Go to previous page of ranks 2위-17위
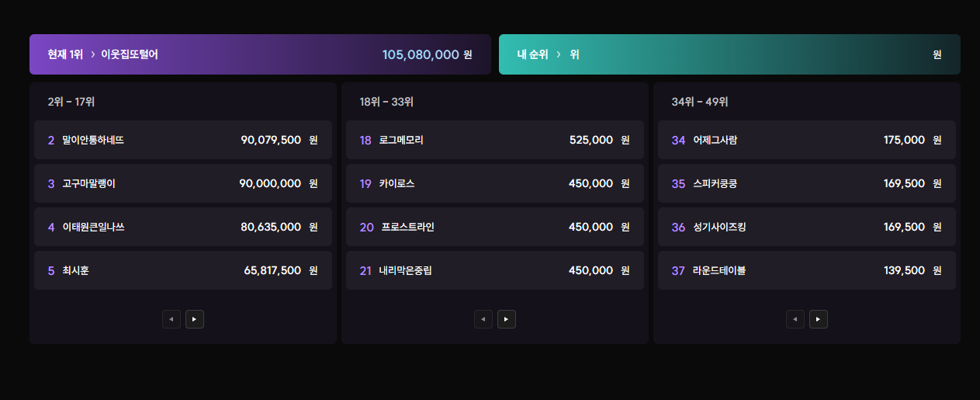This screenshot has height=400, width=980. click(x=171, y=319)
